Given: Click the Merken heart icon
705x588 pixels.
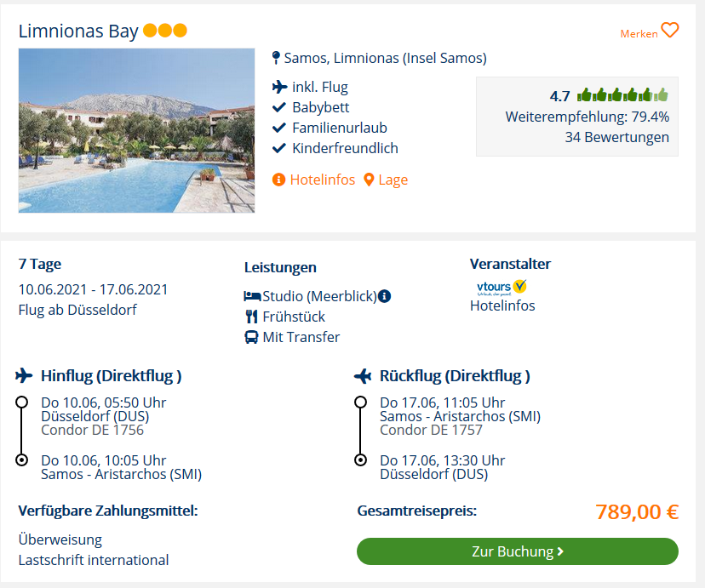Looking at the screenshot, I should (670, 31).
